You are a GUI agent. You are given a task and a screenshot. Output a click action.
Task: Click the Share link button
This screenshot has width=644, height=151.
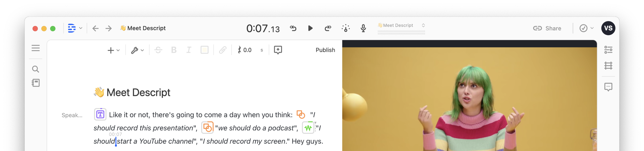(x=547, y=28)
